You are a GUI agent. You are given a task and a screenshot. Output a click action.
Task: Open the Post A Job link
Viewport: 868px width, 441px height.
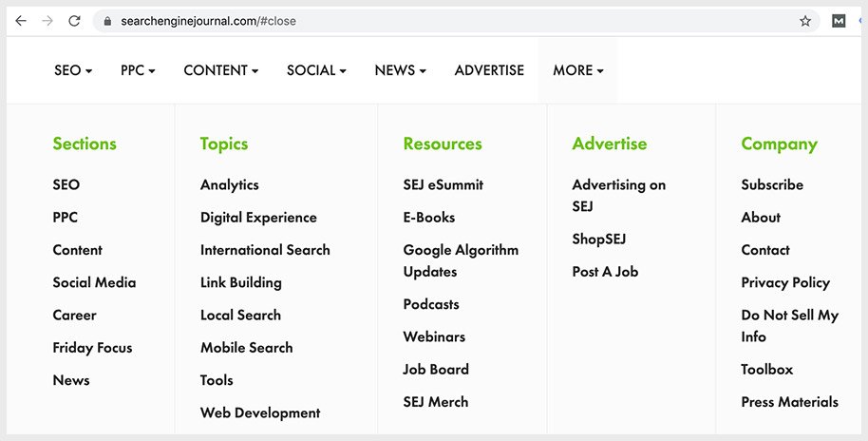(x=605, y=272)
